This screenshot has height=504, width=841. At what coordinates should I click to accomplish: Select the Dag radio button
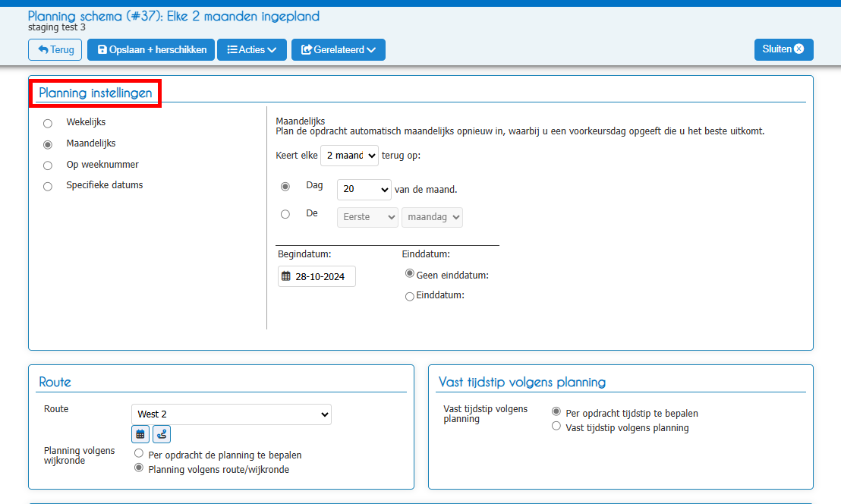pyautogui.click(x=285, y=186)
